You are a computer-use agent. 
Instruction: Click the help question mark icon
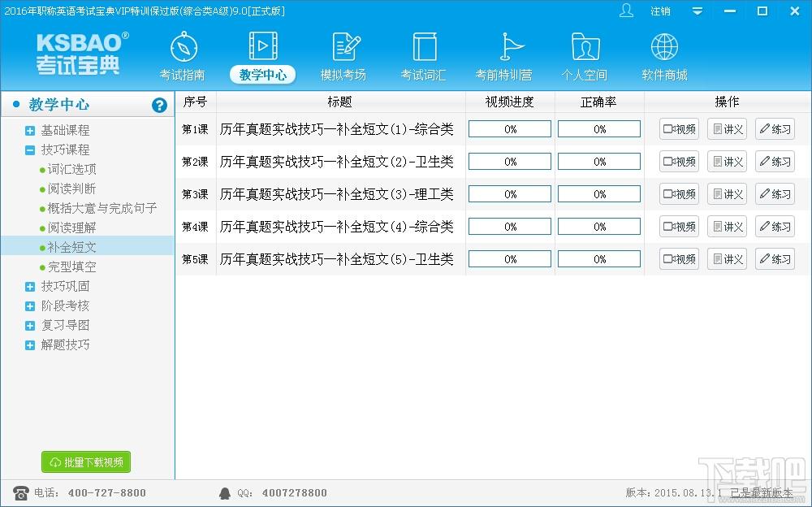[x=159, y=106]
